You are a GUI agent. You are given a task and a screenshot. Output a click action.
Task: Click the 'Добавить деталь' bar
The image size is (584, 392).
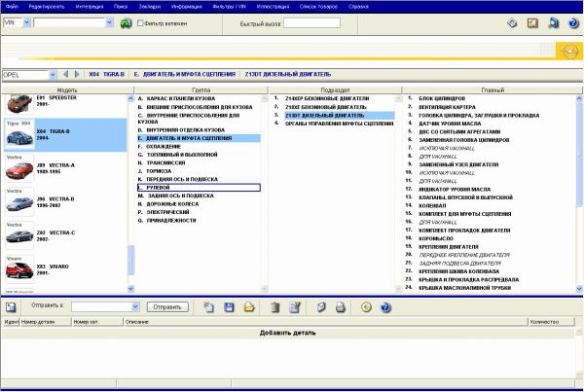(x=287, y=333)
